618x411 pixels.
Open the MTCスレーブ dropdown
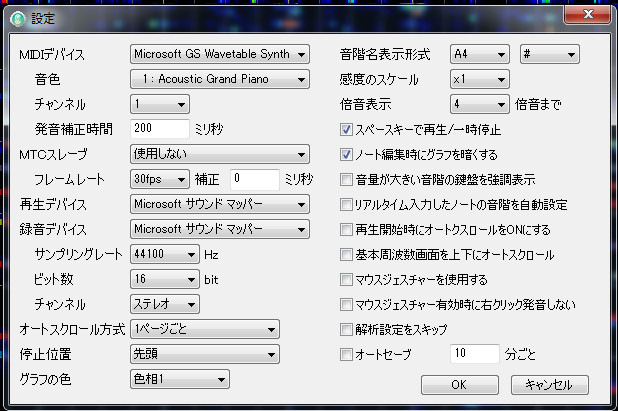pos(218,154)
